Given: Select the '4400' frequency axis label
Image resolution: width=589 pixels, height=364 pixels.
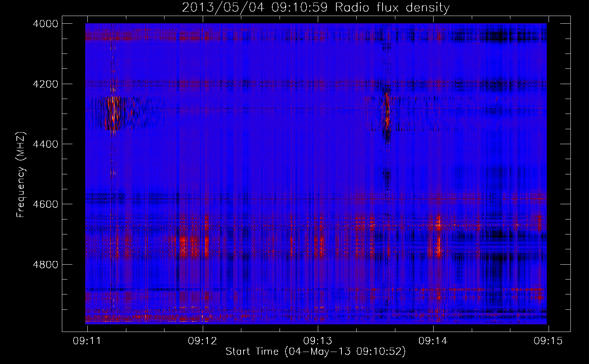Looking at the screenshot, I should click(46, 144).
